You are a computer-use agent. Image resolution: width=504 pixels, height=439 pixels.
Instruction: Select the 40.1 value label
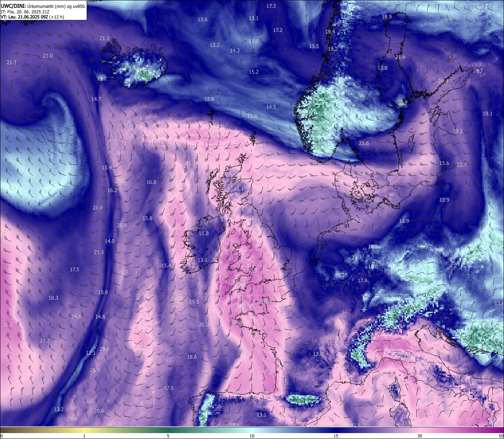[388, 346]
